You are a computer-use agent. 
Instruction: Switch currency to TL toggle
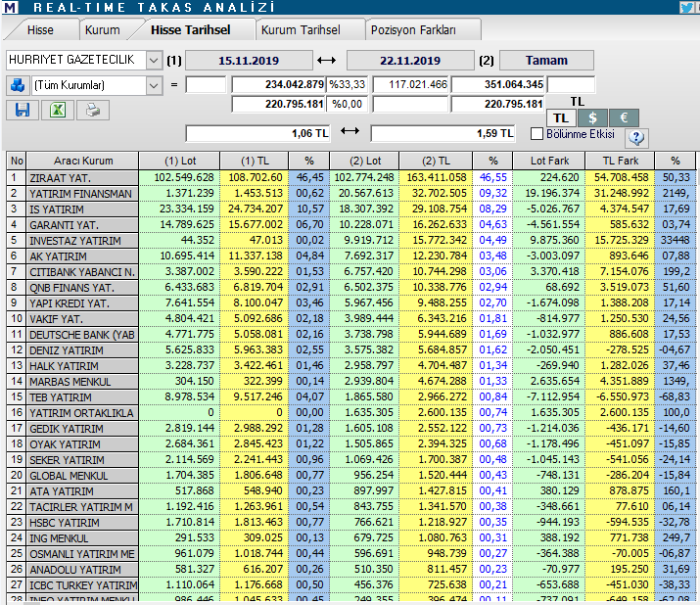coord(561,117)
